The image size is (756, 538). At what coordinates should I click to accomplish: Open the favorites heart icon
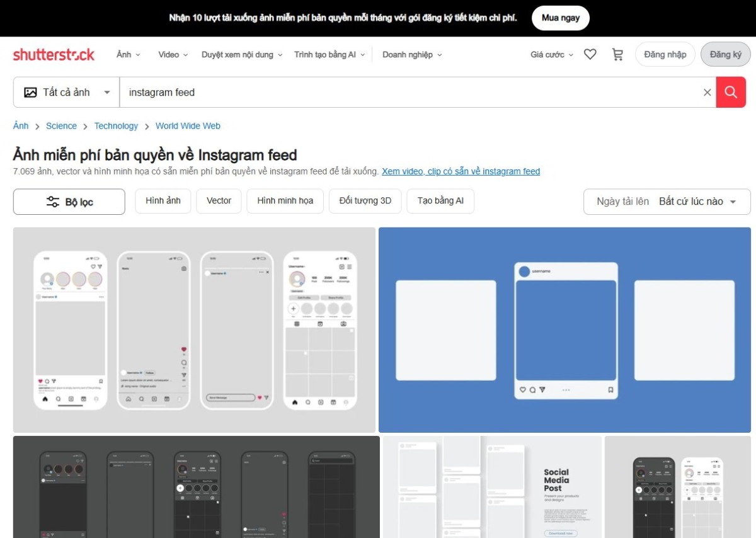coord(590,55)
